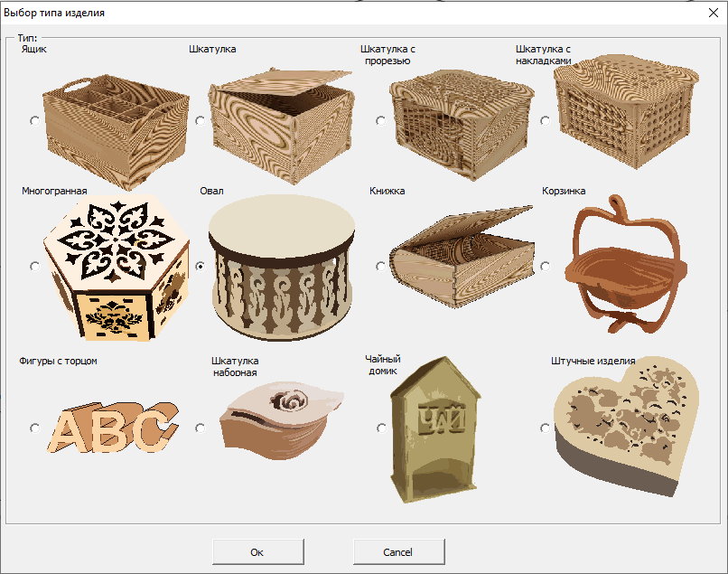Viewport: 728px width, 574px height.
Task: Click the round oval box image
Action: 282,268
